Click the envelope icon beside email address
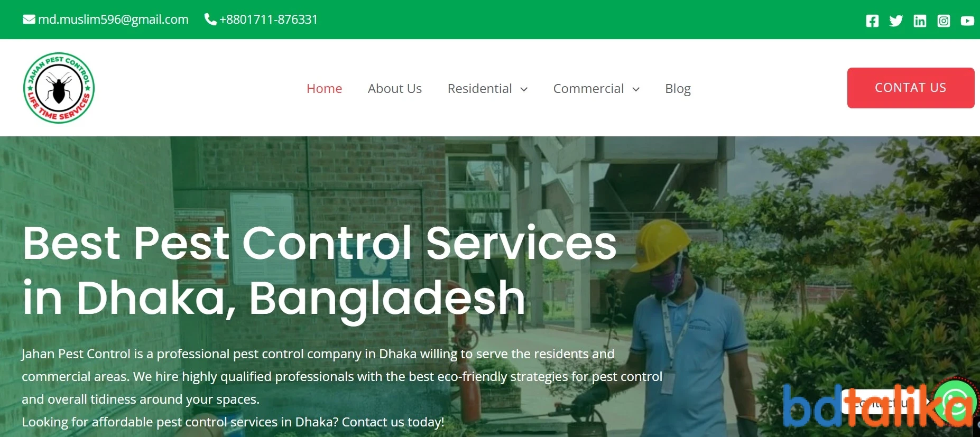The image size is (980, 437). [29, 20]
